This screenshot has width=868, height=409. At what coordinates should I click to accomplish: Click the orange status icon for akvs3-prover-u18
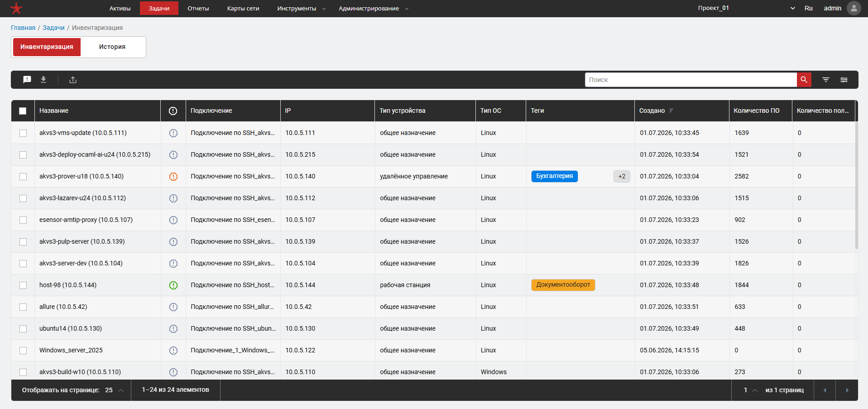[173, 177]
